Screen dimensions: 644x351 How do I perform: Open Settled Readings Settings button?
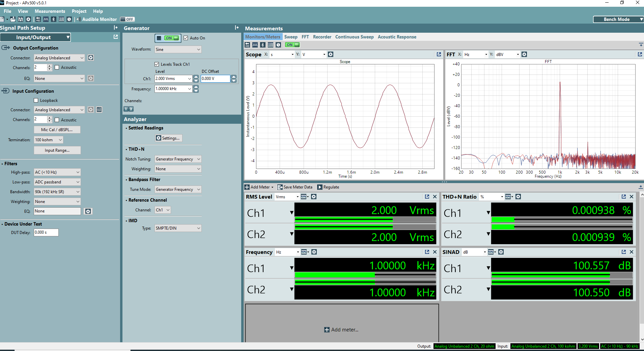coord(168,138)
